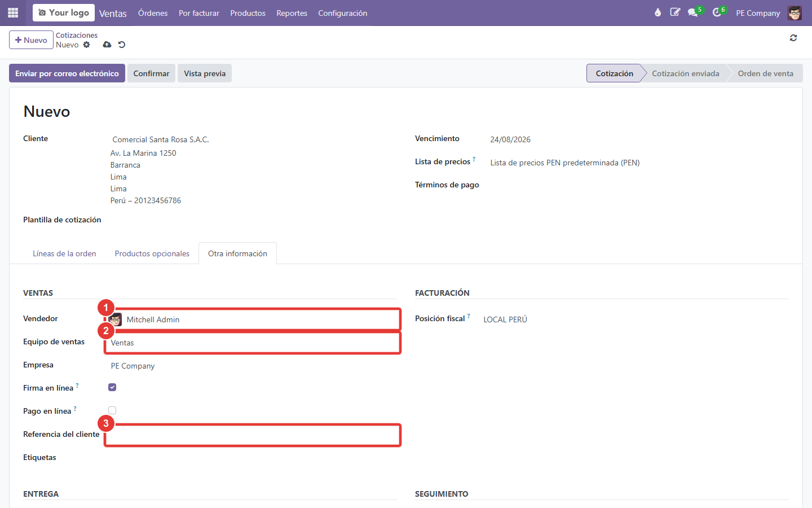The height and width of the screenshot is (508, 812).
Task: Switch to Líneas de la orden tab
Action: coord(64,253)
